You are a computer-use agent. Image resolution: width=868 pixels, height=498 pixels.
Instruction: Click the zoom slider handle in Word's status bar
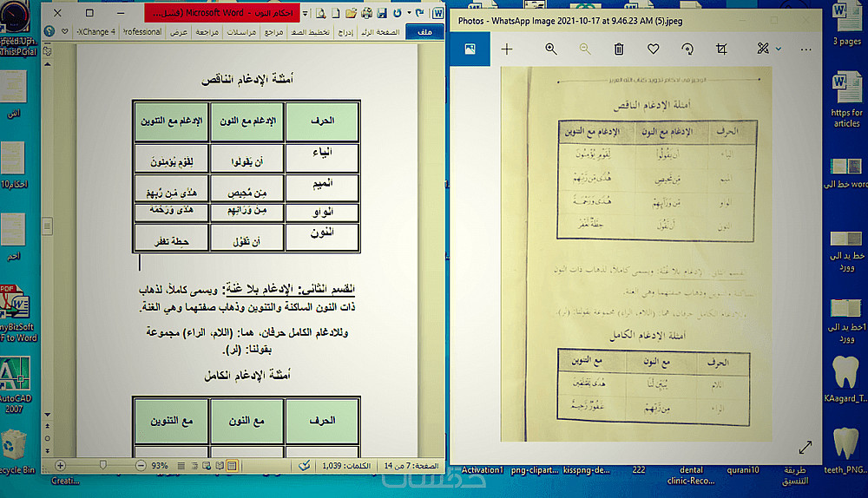pos(103,465)
